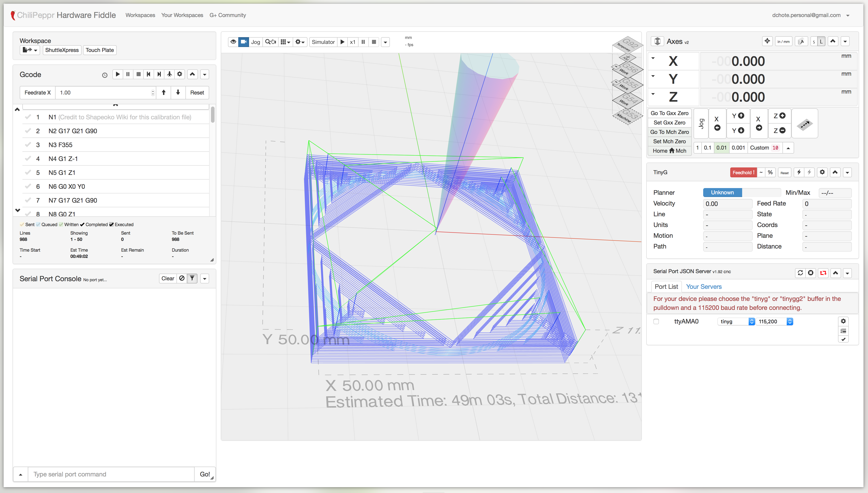Click the Gcode settings gear icon
This screenshot has height=493, width=868.
point(180,74)
